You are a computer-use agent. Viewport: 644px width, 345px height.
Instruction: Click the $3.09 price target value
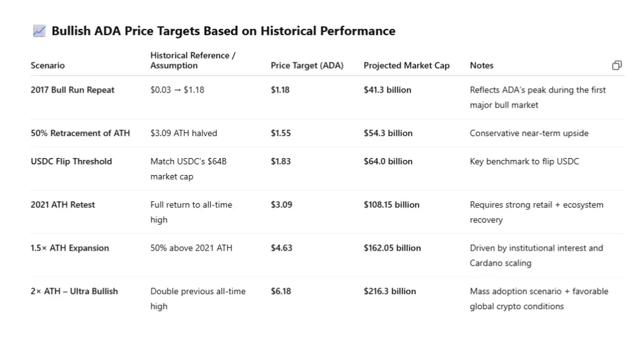(x=282, y=205)
